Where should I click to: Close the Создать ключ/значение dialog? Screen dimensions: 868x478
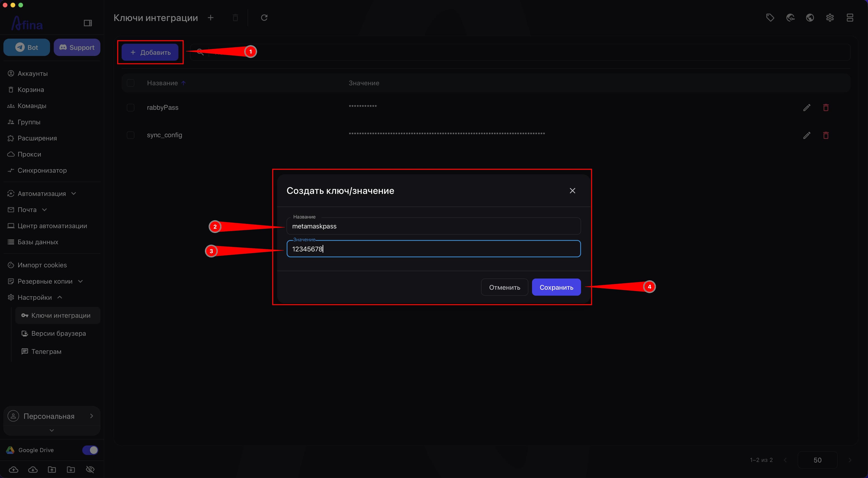tap(572, 190)
